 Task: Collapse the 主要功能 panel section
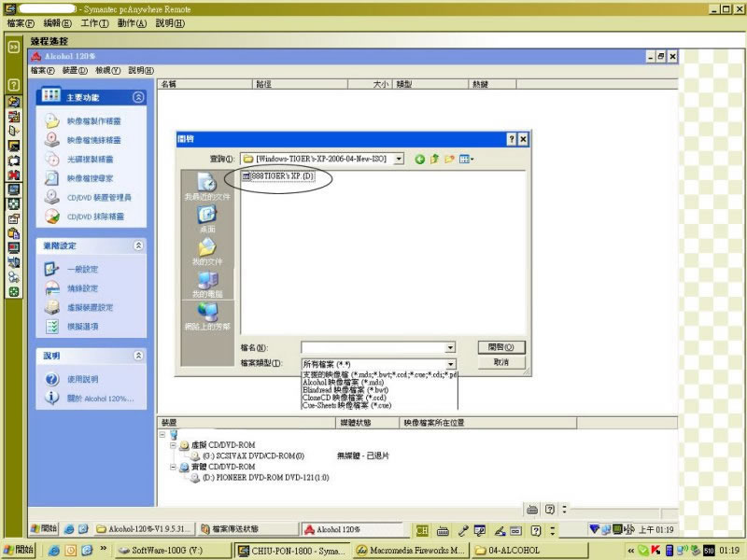(x=138, y=98)
